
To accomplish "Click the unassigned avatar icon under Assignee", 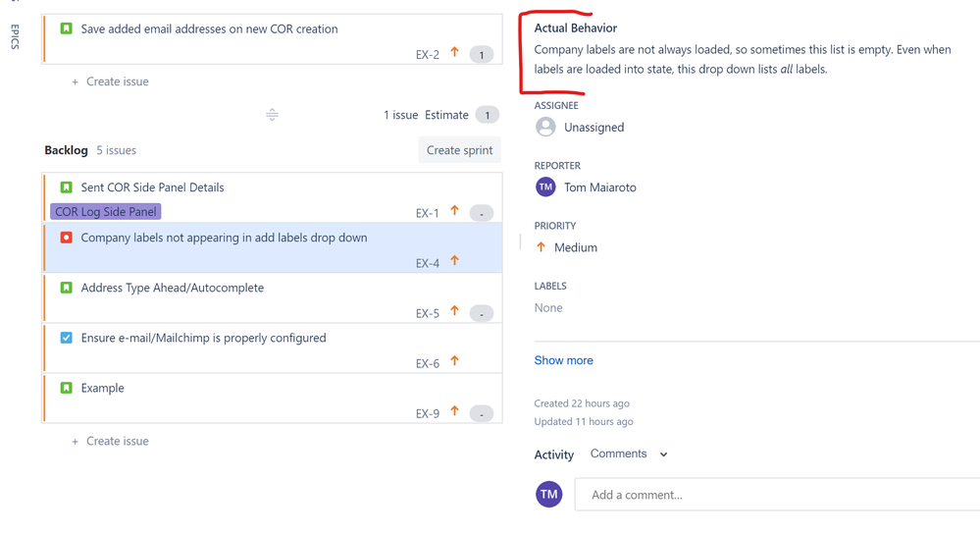I will click(545, 127).
